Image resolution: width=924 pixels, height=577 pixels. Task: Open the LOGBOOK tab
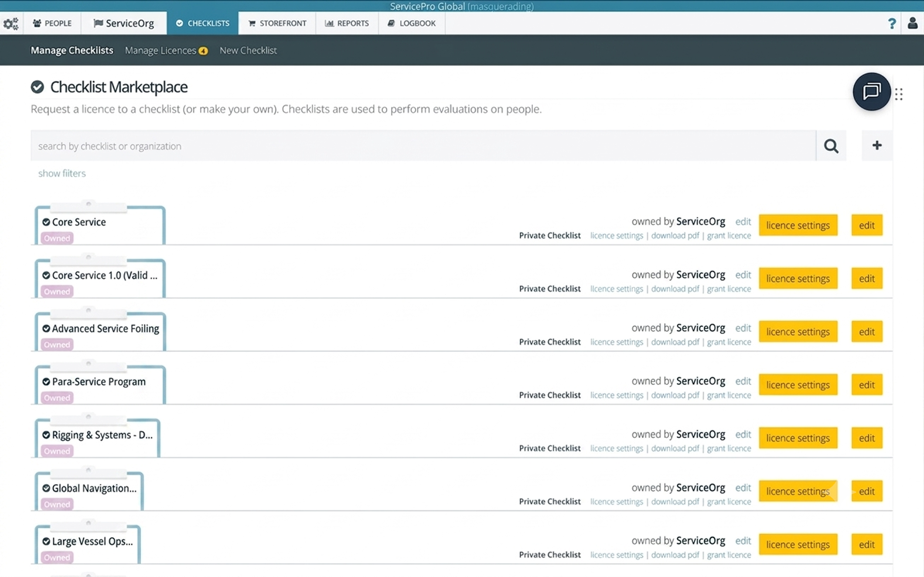[x=412, y=23]
